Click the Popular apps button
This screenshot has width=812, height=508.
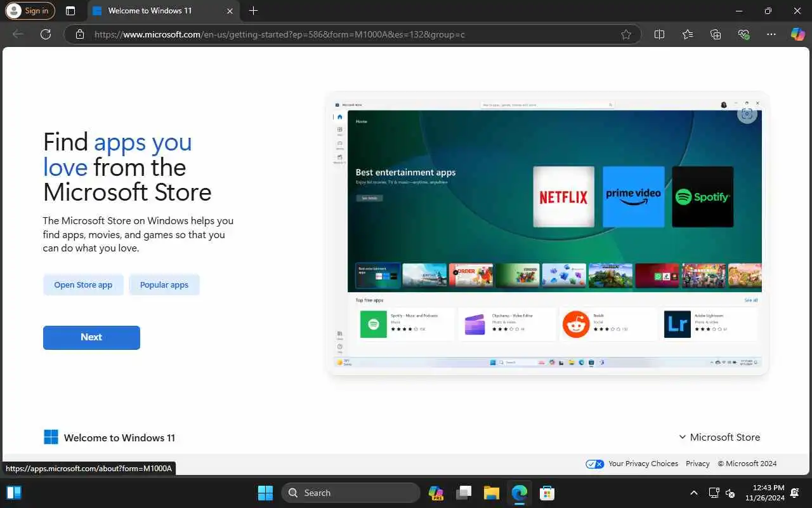164,284
